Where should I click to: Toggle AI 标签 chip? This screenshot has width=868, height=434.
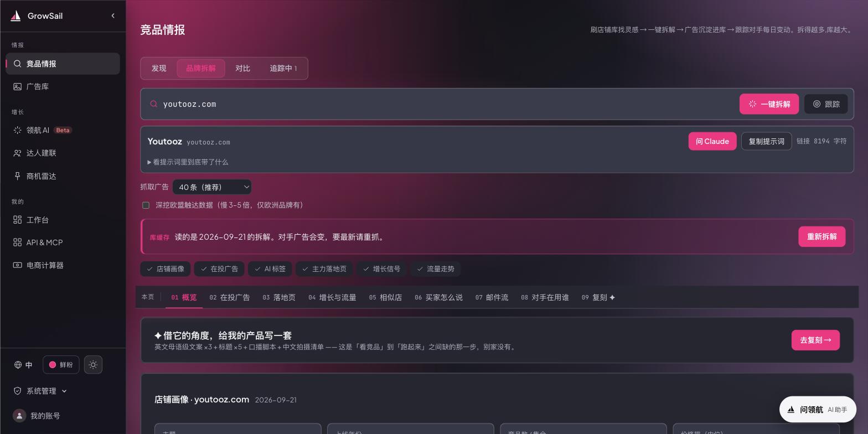pos(270,269)
